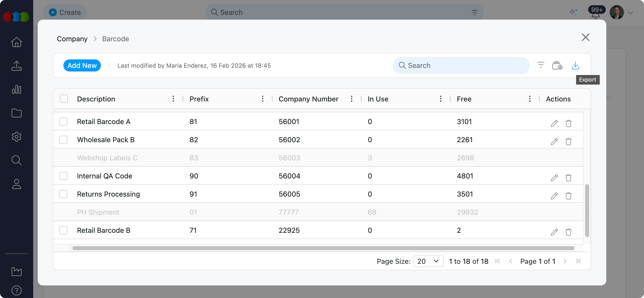Delete the Wholesale Pack B row

569,141
